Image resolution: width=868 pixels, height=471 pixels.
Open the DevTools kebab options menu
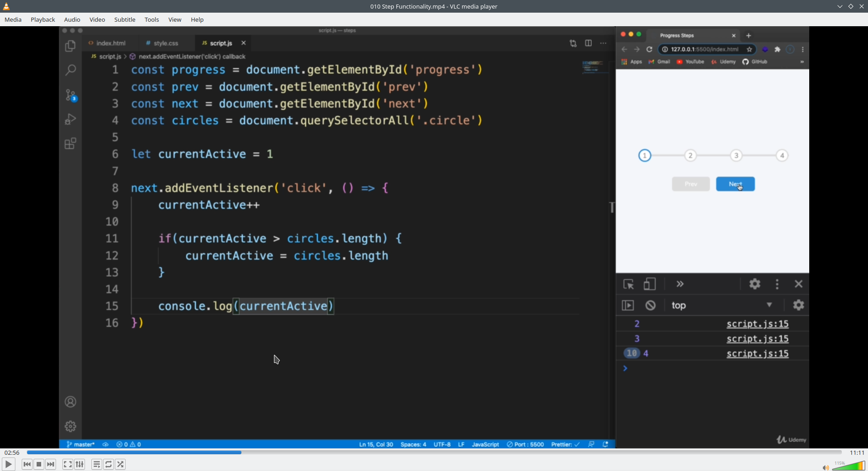pos(777,284)
